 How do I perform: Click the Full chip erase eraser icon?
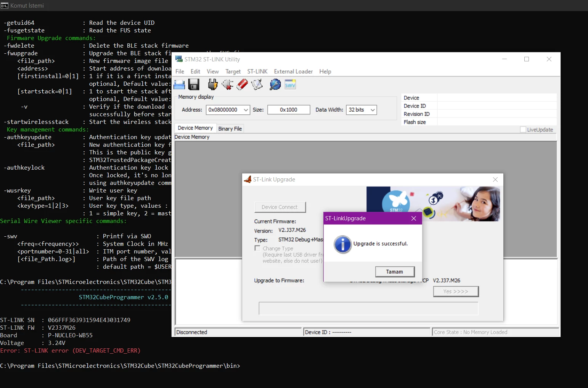[x=242, y=85]
